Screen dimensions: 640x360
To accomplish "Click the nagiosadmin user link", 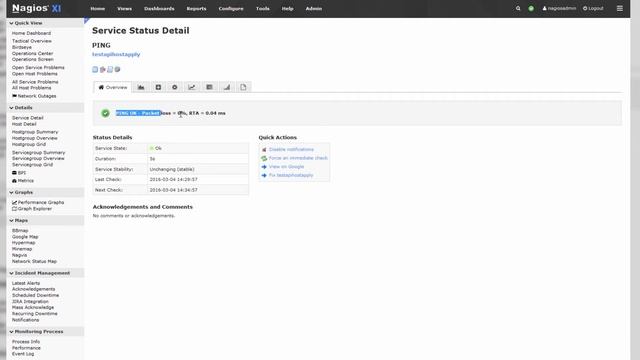I will pyautogui.click(x=559, y=8).
